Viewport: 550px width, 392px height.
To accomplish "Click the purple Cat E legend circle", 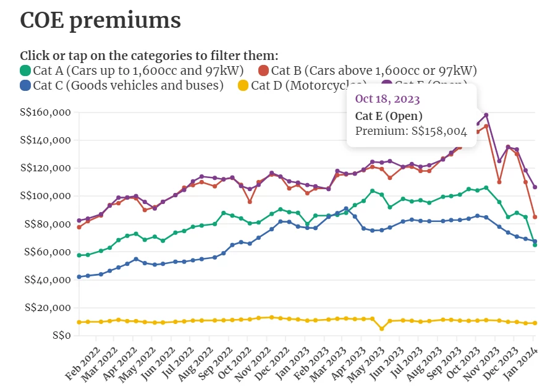I will click(x=386, y=85).
